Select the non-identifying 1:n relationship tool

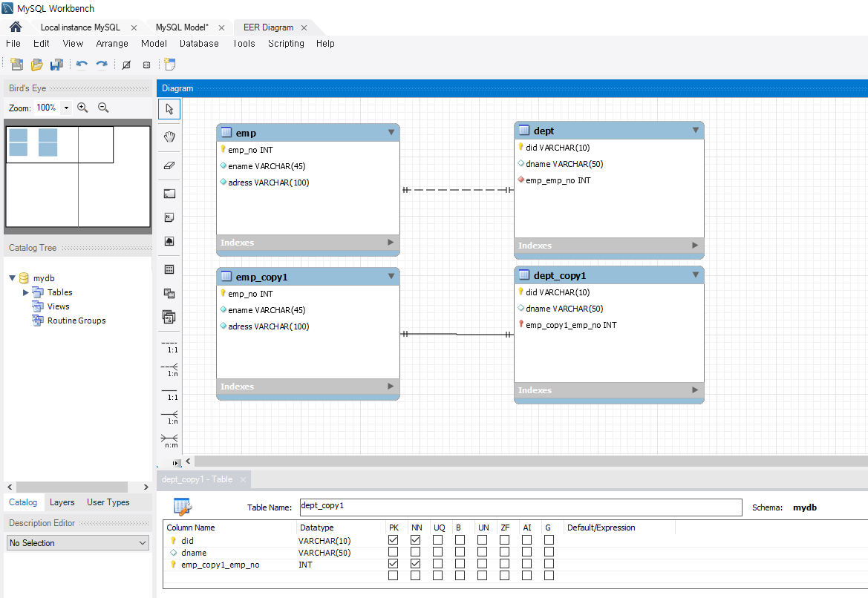[x=169, y=370]
